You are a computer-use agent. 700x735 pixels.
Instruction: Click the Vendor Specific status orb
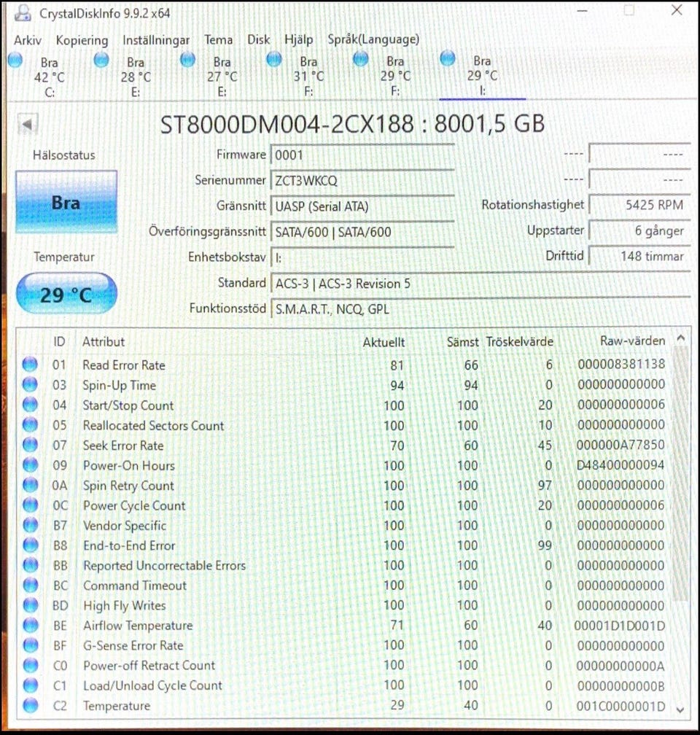30,525
